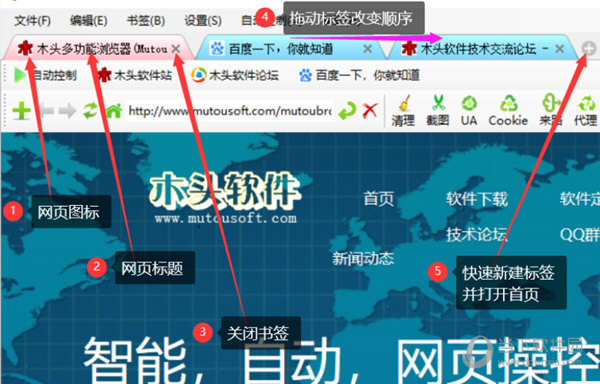Open the QQ群 navigation link
Image resolution: width=600 pixels, height=384 pixels.
click(579, 234)
